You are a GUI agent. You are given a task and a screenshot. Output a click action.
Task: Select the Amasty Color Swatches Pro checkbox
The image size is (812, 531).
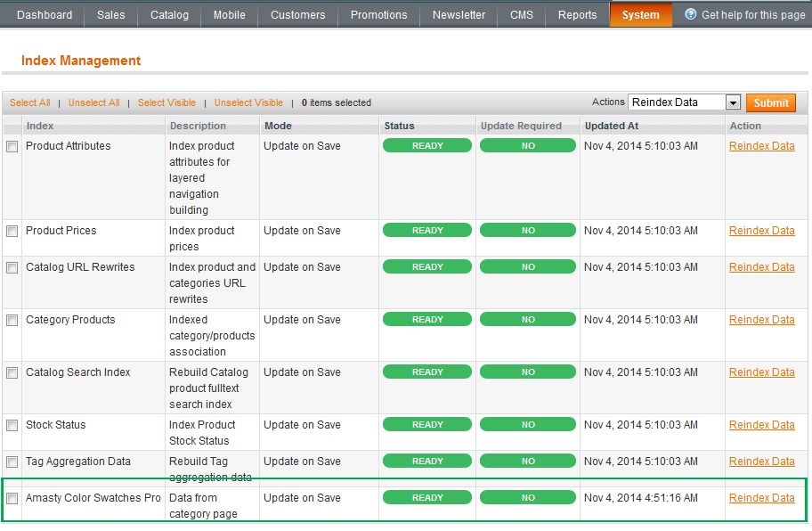pyautogui.click(x=12, y=499)
